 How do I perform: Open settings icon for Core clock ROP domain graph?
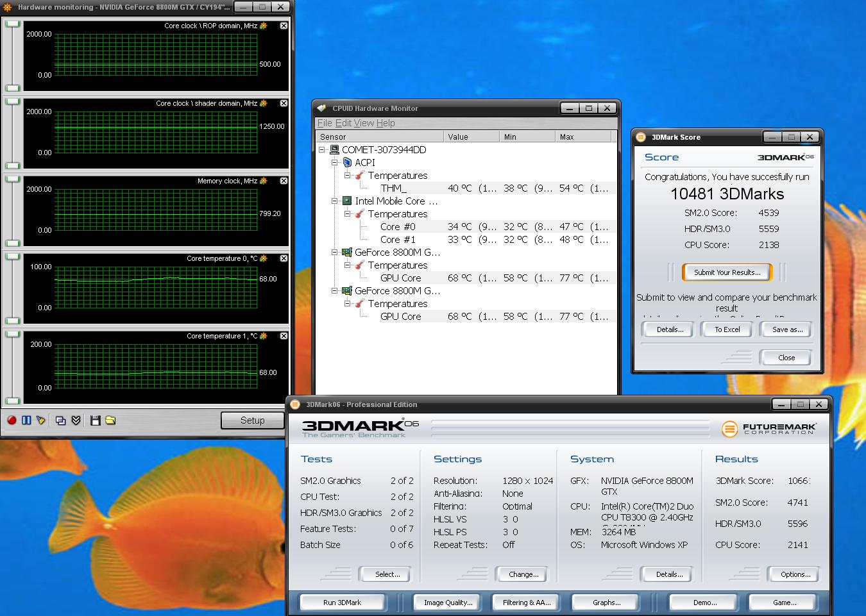tap(264, 26)
